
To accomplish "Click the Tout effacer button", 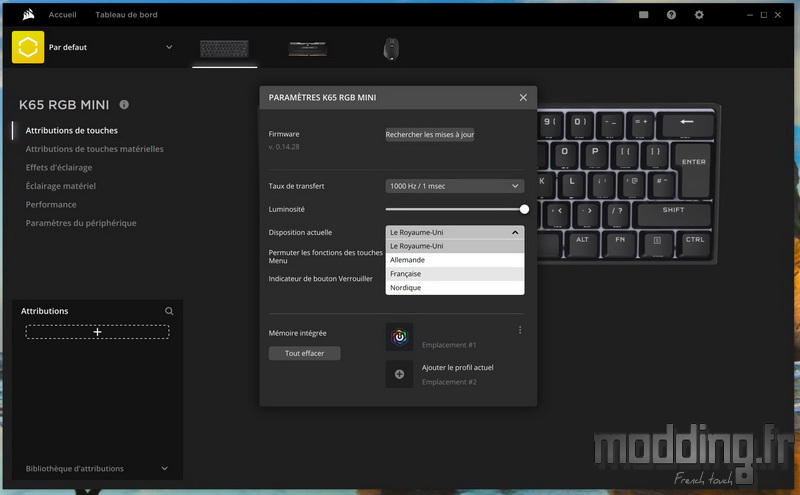I will point(305,353).
